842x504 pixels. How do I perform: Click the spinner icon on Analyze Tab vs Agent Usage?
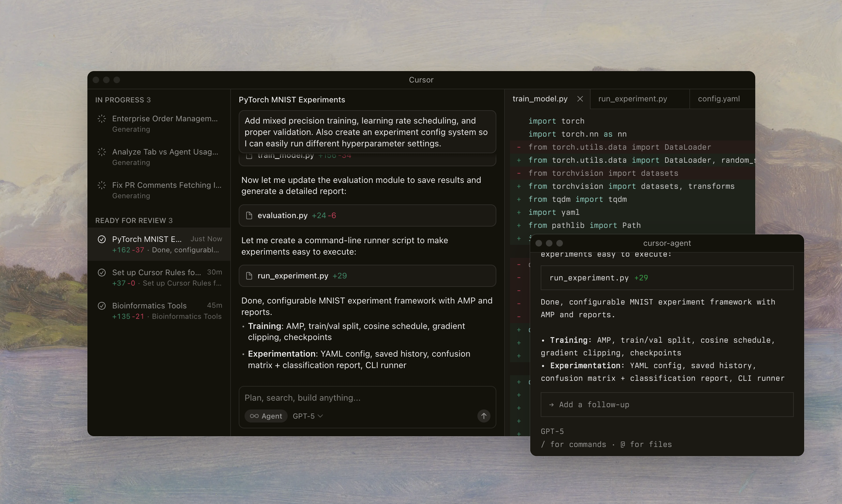101,152
